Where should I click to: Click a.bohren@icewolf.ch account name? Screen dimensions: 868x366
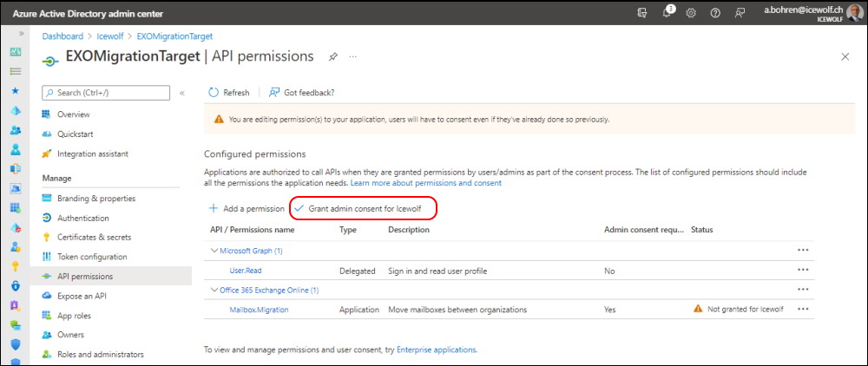(x=803, y=10)
